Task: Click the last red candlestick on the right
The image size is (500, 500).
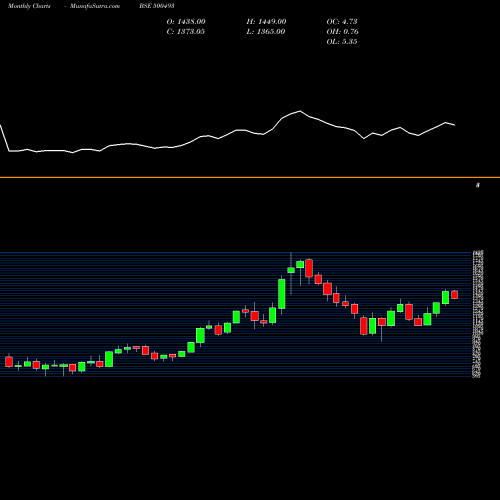Action: [455, 295]
